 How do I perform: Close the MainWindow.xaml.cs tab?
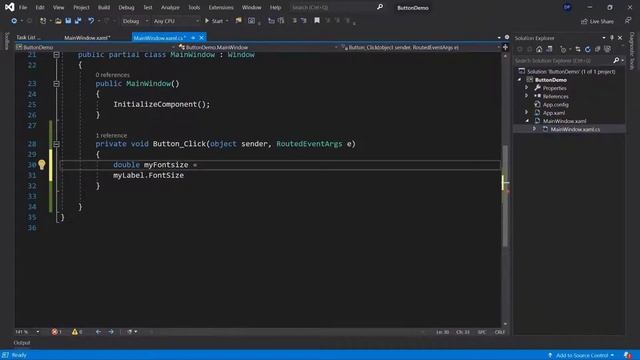coord(201,38)
